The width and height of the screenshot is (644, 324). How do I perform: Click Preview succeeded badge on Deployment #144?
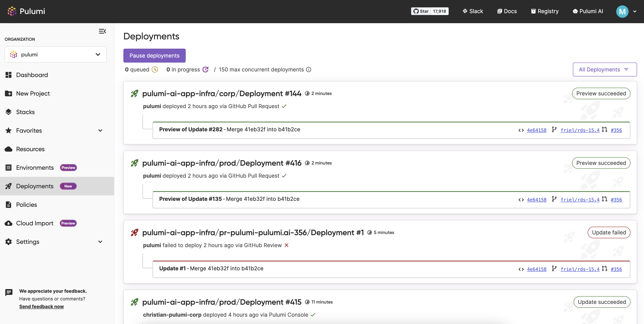click(601, 93)
